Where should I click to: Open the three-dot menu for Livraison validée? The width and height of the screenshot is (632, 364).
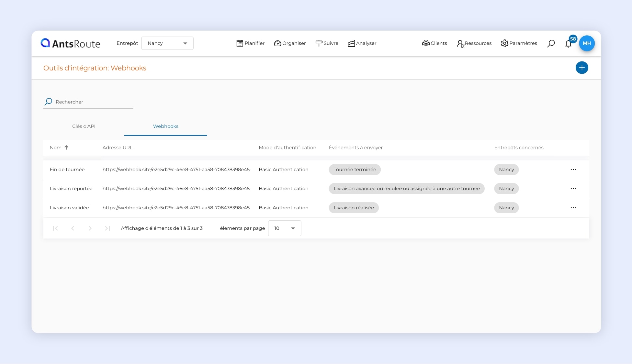[573, 208]
